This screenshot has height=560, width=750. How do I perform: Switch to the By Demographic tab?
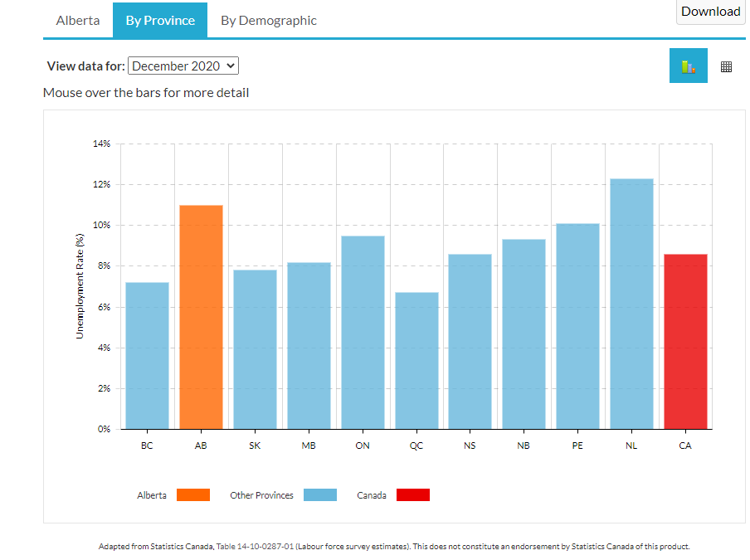(268, 21)
